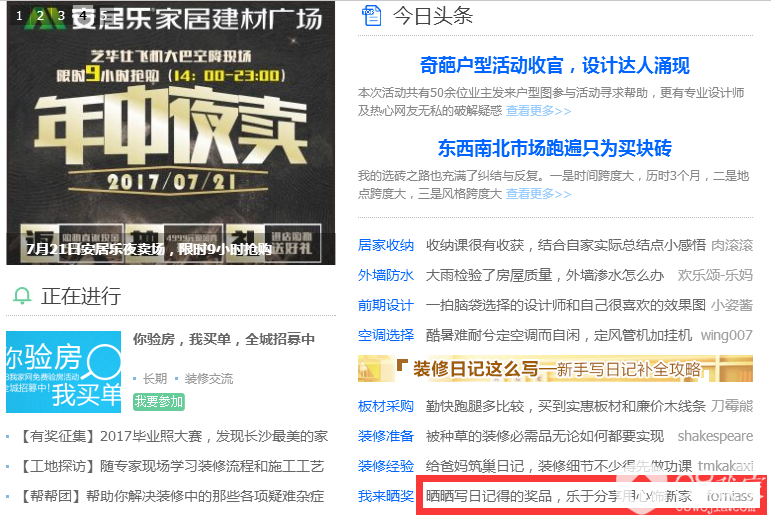This screenshot has width=771, height=520.
Task: Click 查看更多 under the second headline
Action: [x=538, y=194]
